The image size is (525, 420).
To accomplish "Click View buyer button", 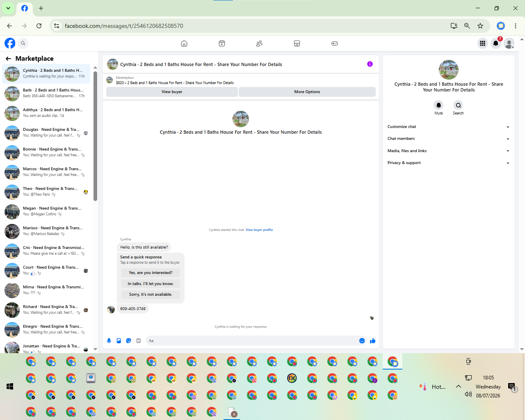I will click(172, 92).
